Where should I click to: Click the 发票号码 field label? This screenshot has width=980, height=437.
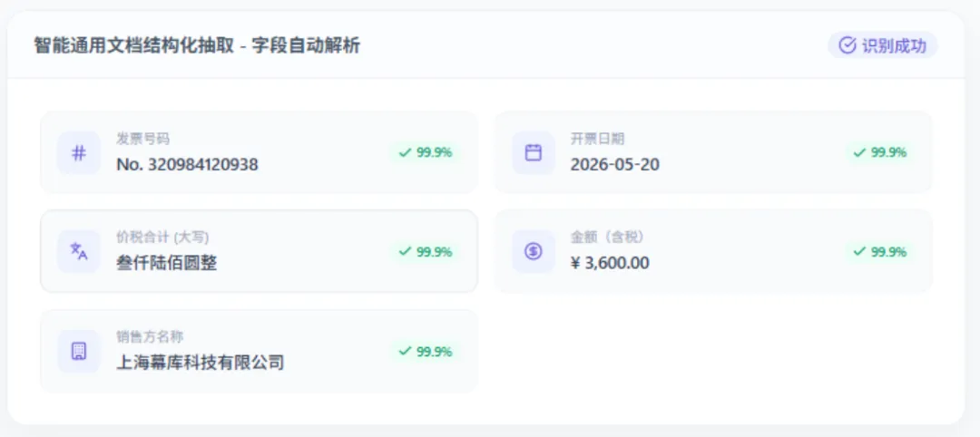click(x=142, y=139)
